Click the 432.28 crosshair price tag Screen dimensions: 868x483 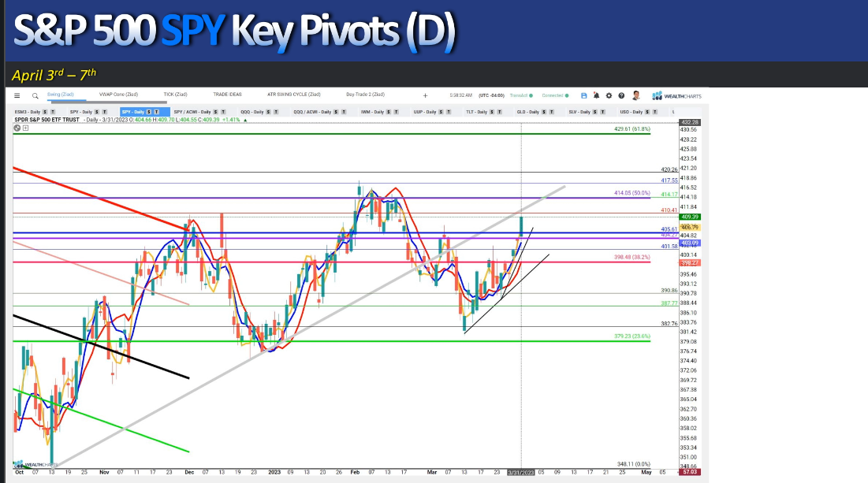pos(690,122)
